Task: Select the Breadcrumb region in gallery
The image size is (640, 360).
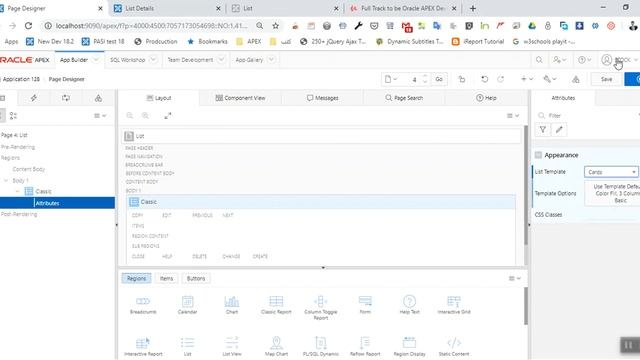Action: point(143,305)
